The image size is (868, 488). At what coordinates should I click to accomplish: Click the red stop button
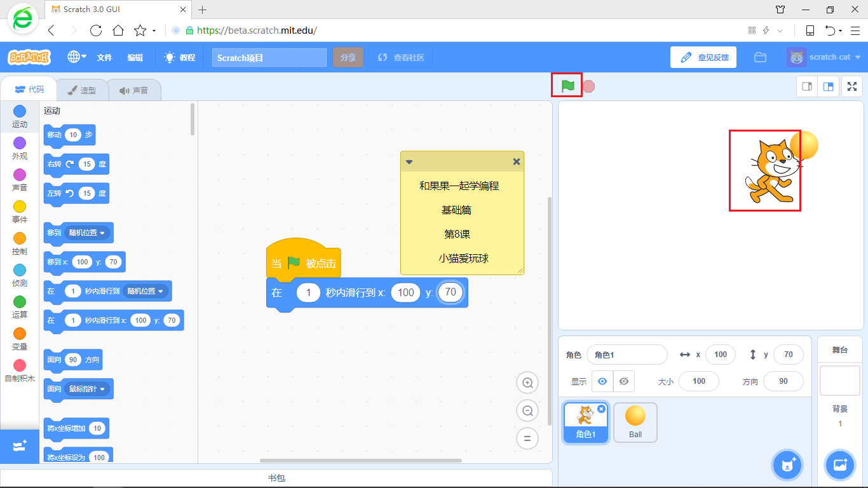pyautogui.click(x=589, y=86)
